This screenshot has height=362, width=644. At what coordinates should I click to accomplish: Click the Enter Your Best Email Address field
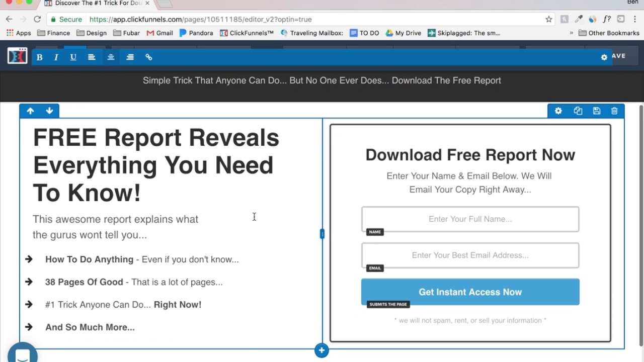coord(470,255)
